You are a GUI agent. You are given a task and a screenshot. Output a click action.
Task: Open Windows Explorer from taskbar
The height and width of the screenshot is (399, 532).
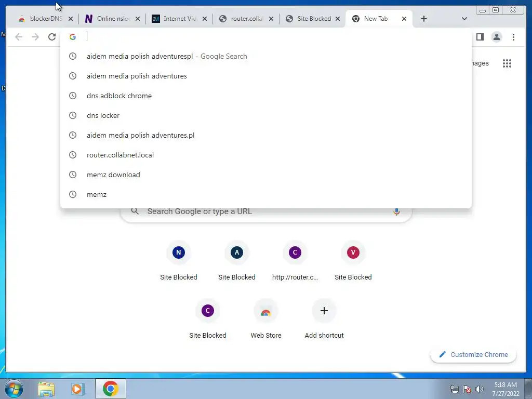coord(46,389)
